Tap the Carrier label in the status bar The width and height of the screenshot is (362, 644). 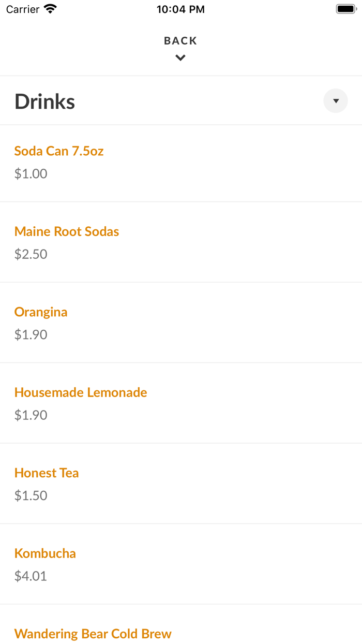pyautogui.click(x=21, y=8)
